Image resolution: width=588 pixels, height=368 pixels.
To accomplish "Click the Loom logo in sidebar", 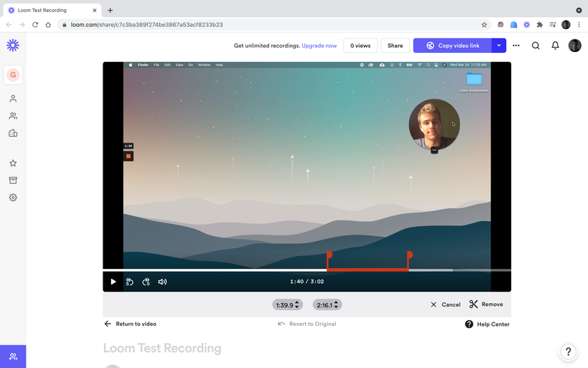I will 13,46.
